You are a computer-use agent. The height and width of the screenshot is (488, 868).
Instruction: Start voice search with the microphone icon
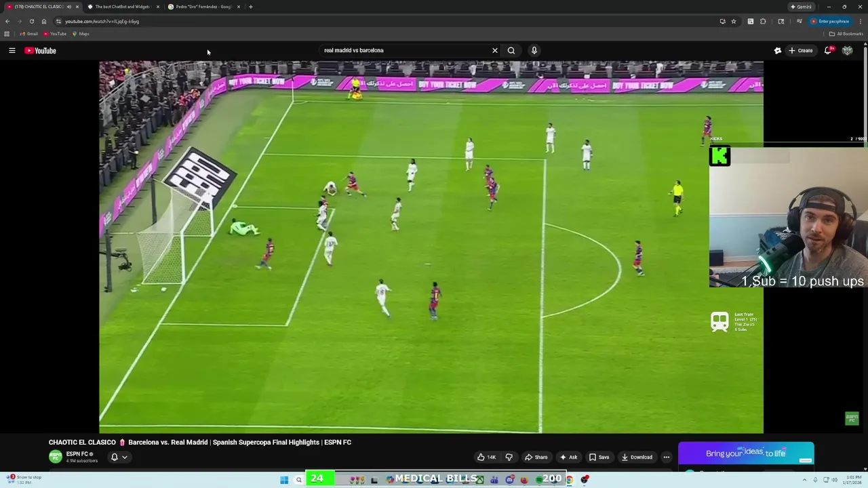pyautogui.click(x=534, y=50)
